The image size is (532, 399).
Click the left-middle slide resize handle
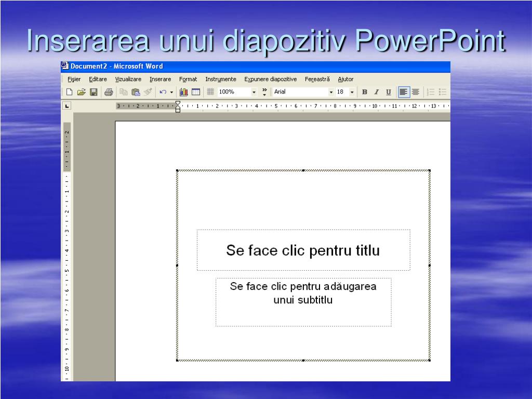tap(177, 265)
